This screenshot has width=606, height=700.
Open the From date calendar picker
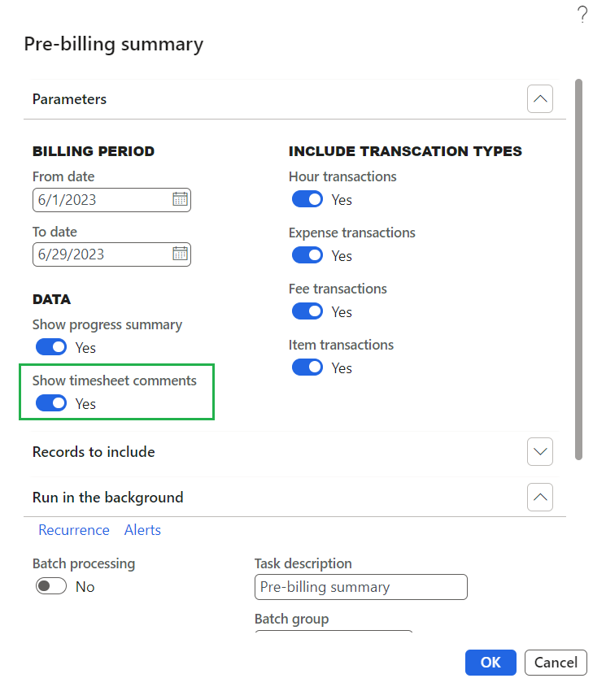[180, 199]
